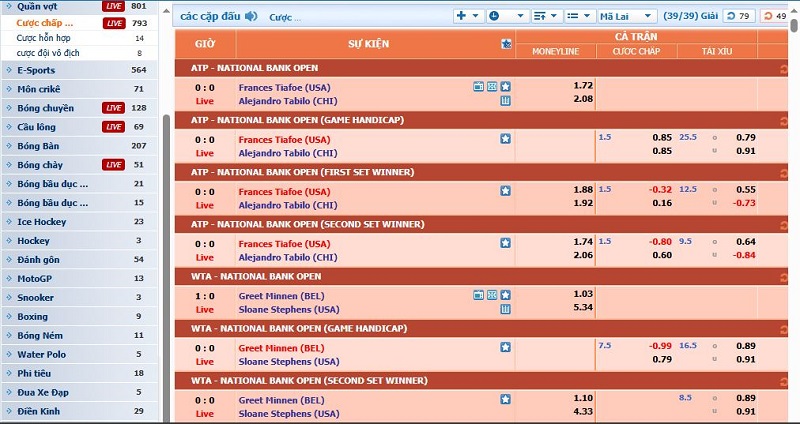
Task: Click Greet Minnen moneyline odds 1.03
Action: [583, 294]
